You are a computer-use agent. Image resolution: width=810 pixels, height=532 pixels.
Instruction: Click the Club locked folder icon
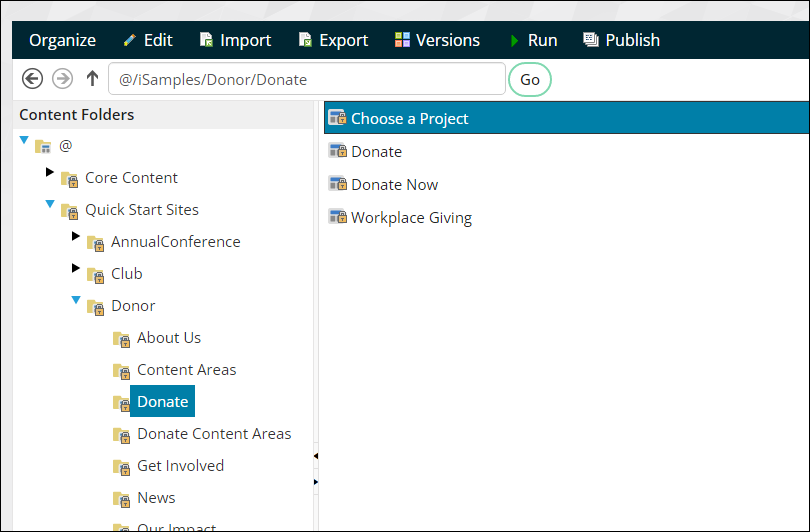click(96, 275)
